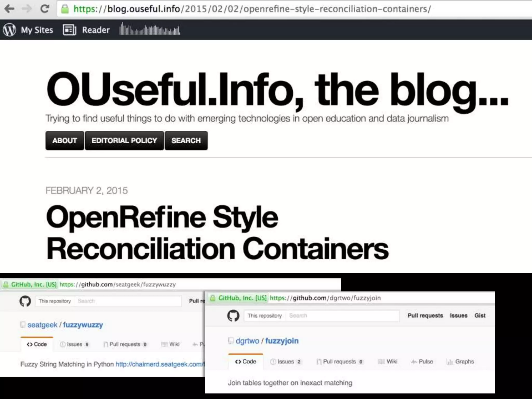Click the WordPress logo icon
532x399 pixels.
click(9, 30)
